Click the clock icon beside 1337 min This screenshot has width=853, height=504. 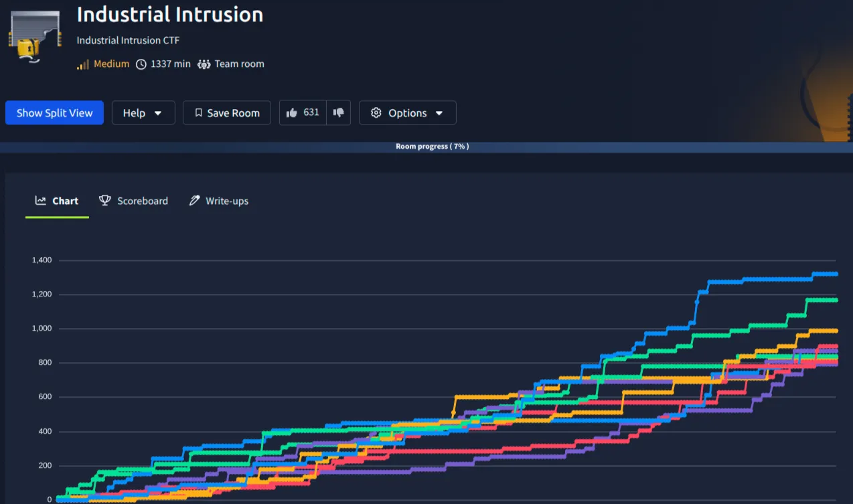click(x=141, y=64)
